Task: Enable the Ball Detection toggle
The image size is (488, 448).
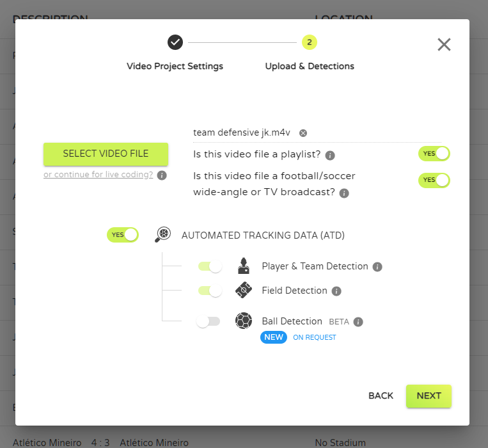Action: click(209, 321)
